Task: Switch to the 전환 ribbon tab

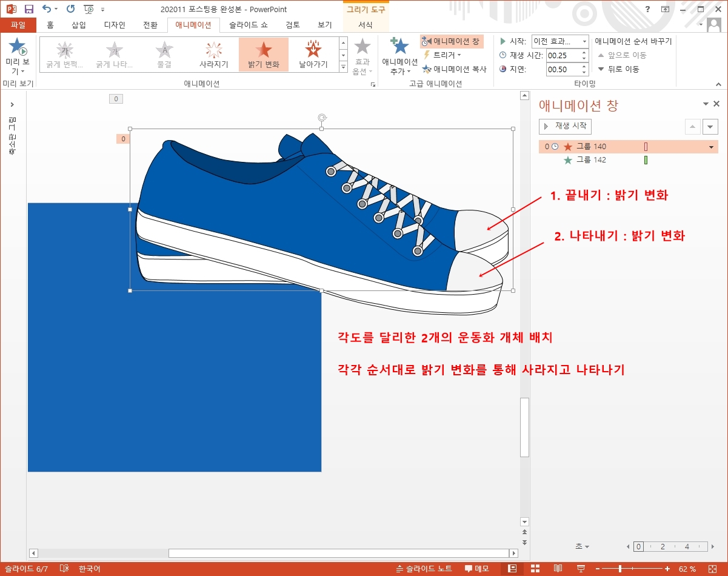Action: point(150,25)
